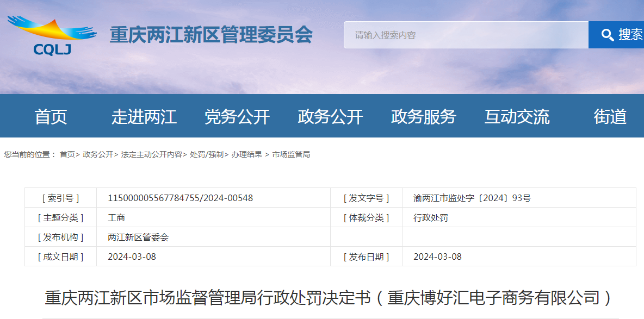Click the [ 成文日期 ] label
Viewport: 644px width, 319px height.
61,257
